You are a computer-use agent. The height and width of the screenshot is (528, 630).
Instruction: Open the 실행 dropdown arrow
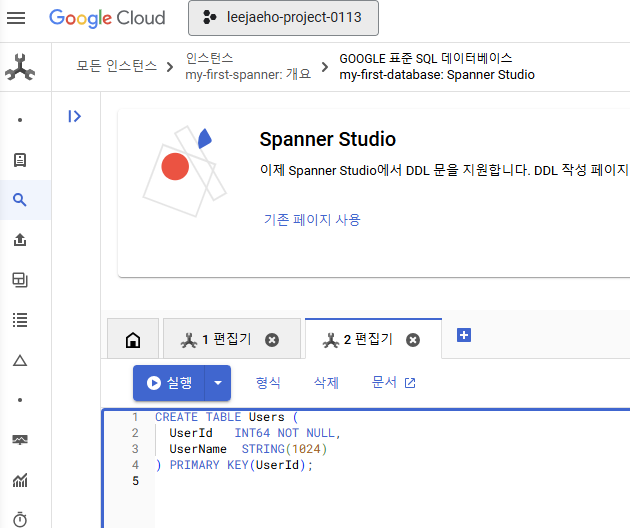tap(218, 383)
